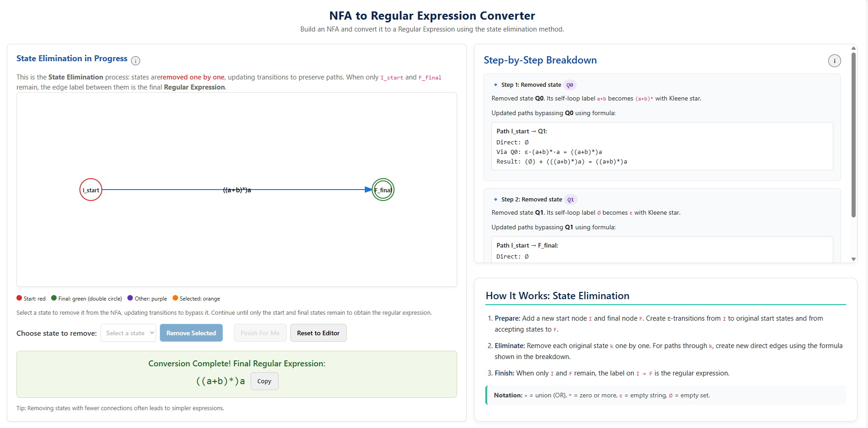The width and height of the screenshot is (868, 428).
Task: Select the I_start node in the graph
Action: (90, 190)
